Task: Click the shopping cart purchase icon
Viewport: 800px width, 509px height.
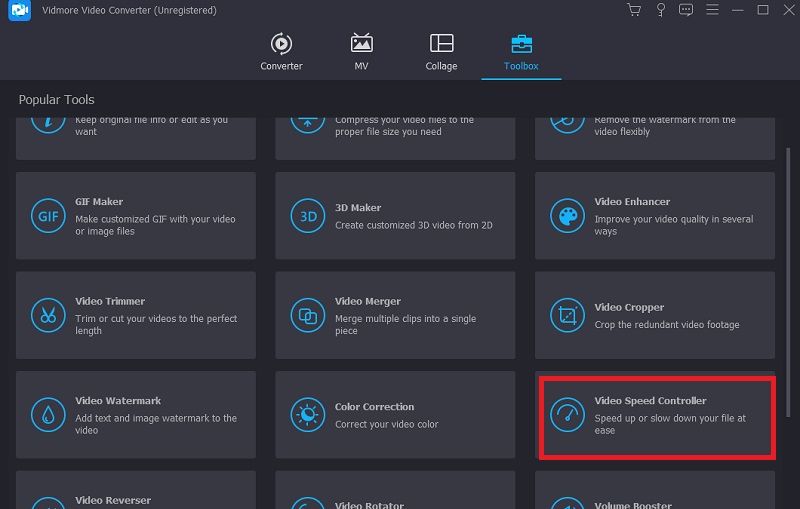Action: coord(634,10)
